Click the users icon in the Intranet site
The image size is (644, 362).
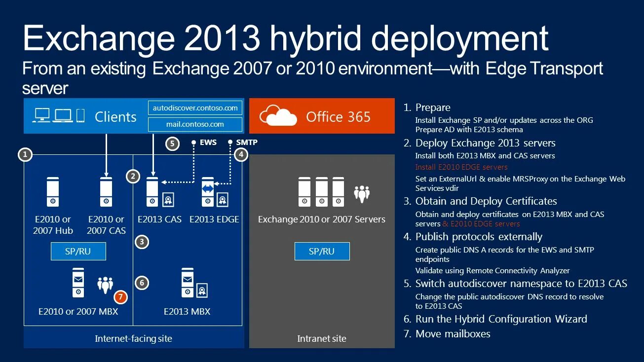click(362, 194)
